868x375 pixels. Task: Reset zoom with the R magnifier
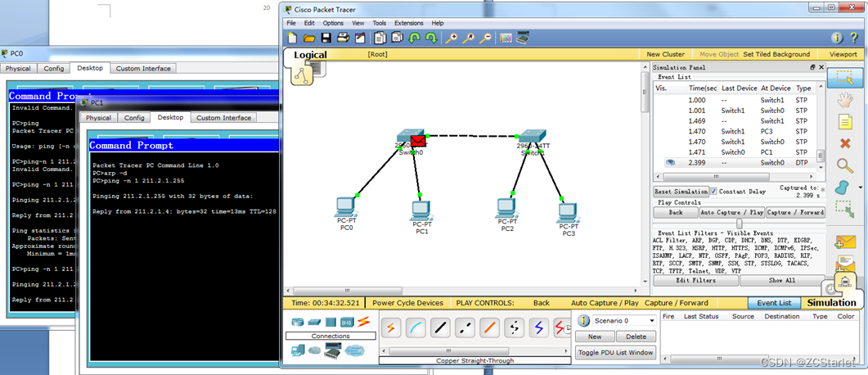click(469, 38)
